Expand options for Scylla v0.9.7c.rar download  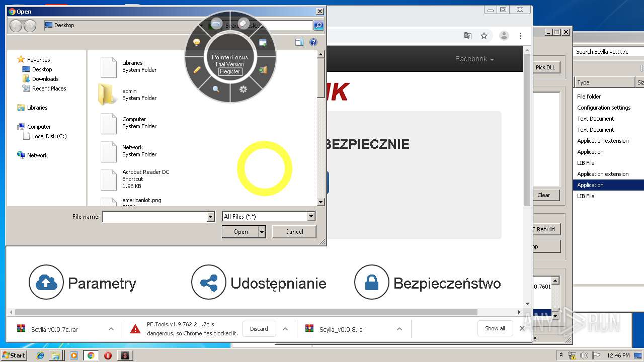click(111, 329)
